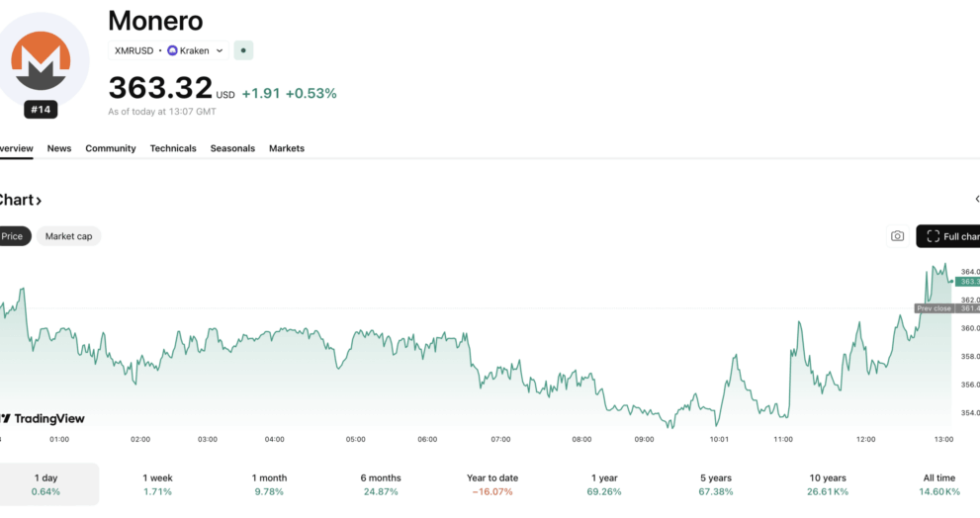Select the Year to date range
This screenshot has width=980, height=518.
coord(491,483)
